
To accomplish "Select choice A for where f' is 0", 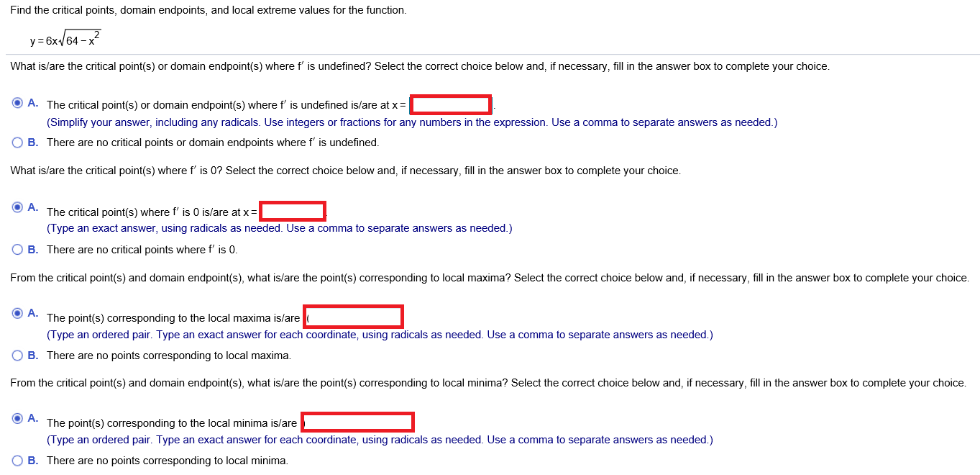I will tap(17, 207).
